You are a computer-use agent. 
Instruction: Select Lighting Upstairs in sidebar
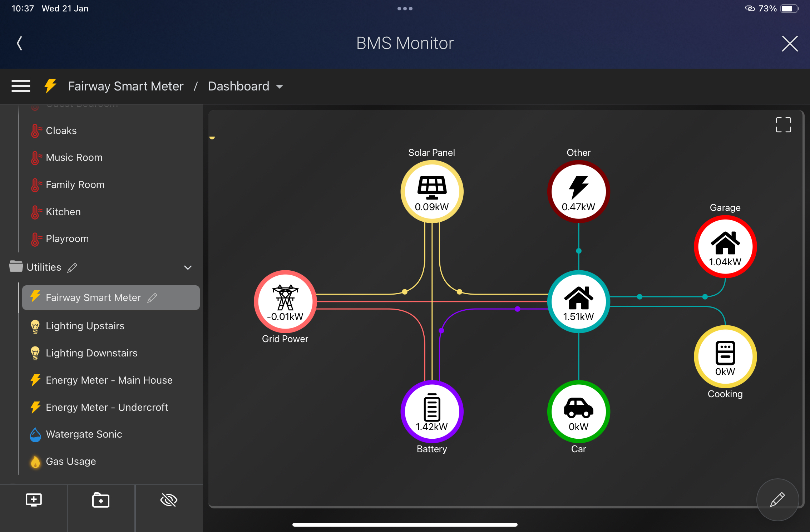[x=85, y=326]
